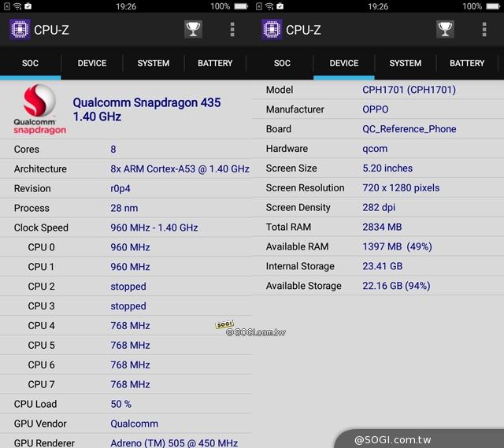Tap the Cores value 8

click(113, 150)
